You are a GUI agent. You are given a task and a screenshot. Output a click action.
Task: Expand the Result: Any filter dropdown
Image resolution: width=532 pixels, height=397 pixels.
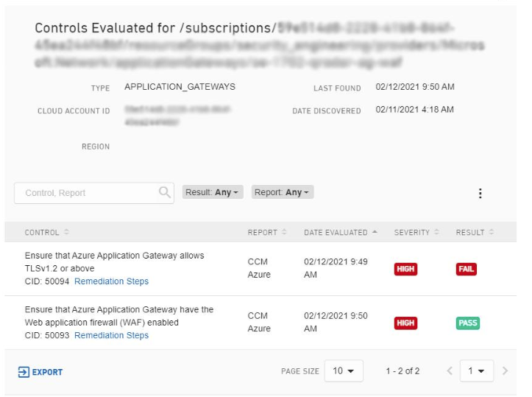(x=213, y=193)
